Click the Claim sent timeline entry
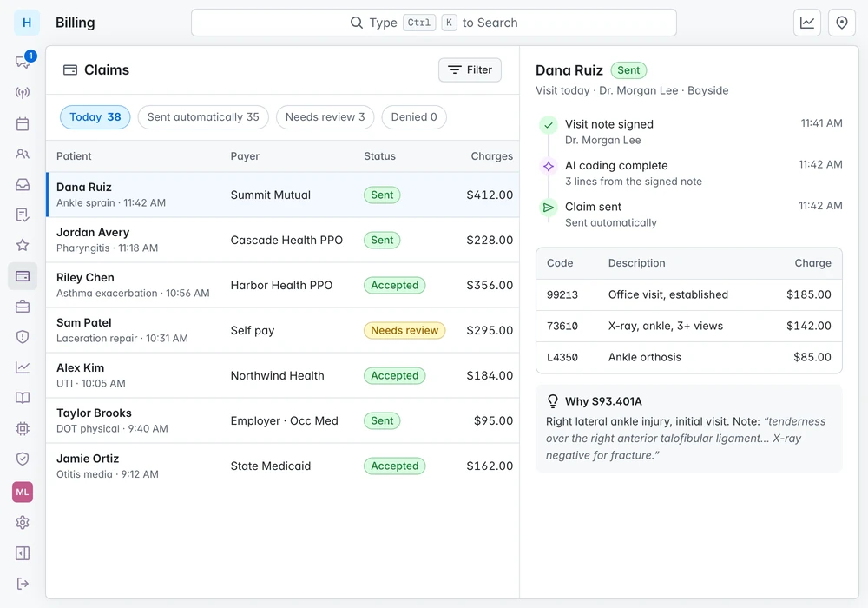Image resolution: width=868 pixels, height=608 pixels. pyautogui.click(x=691, y=215)
